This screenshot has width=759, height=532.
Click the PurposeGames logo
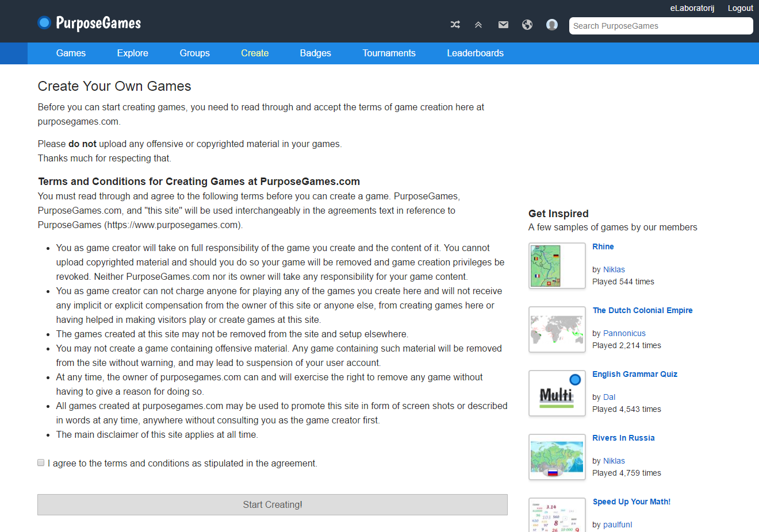click(90, 23)
